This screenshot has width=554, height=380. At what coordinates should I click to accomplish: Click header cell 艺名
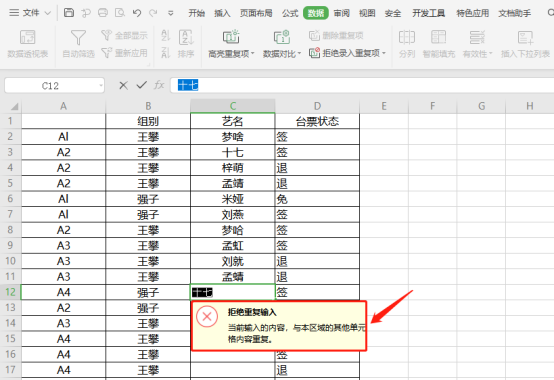tap(232, 121)
